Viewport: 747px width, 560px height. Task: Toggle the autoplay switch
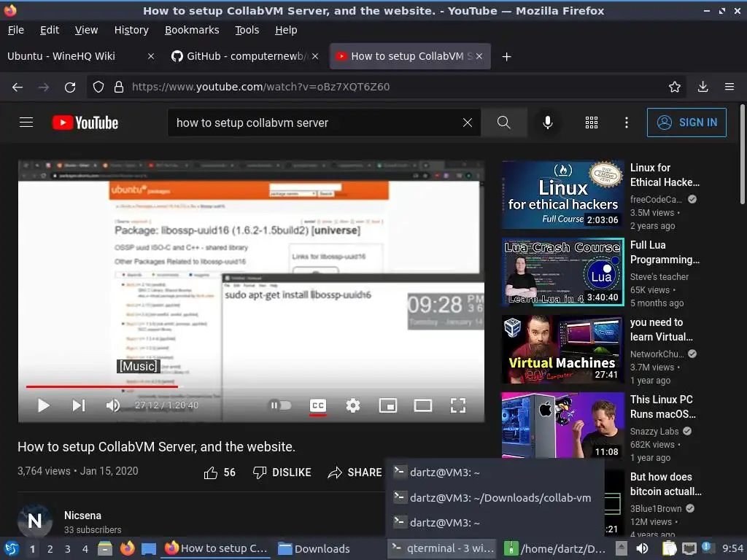coord(281,405)
